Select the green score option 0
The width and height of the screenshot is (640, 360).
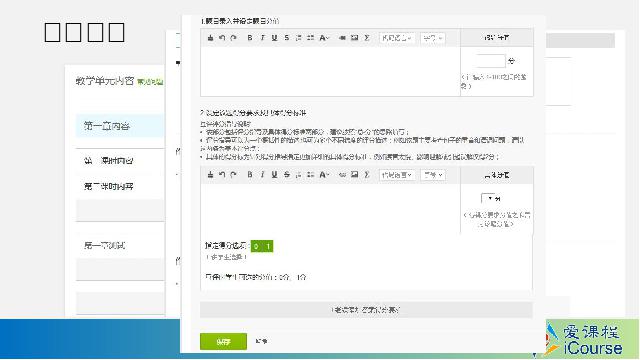coord(256,246)
